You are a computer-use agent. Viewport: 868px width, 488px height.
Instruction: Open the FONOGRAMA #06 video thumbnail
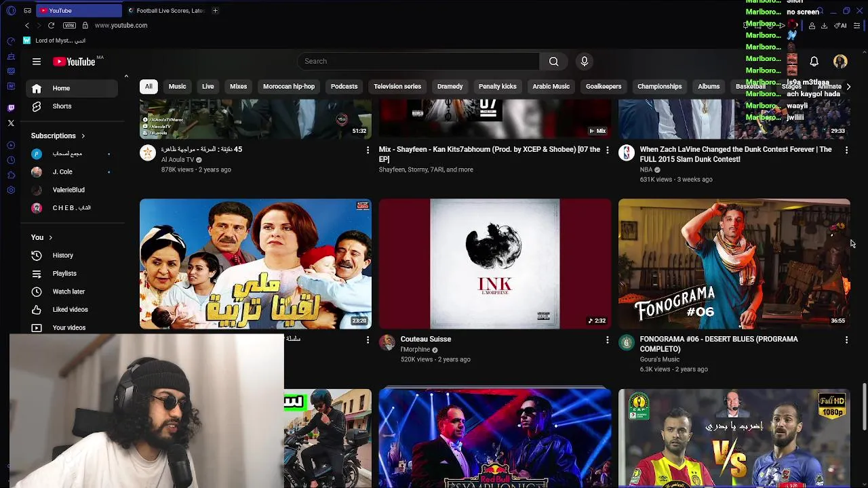coord(734,264)
